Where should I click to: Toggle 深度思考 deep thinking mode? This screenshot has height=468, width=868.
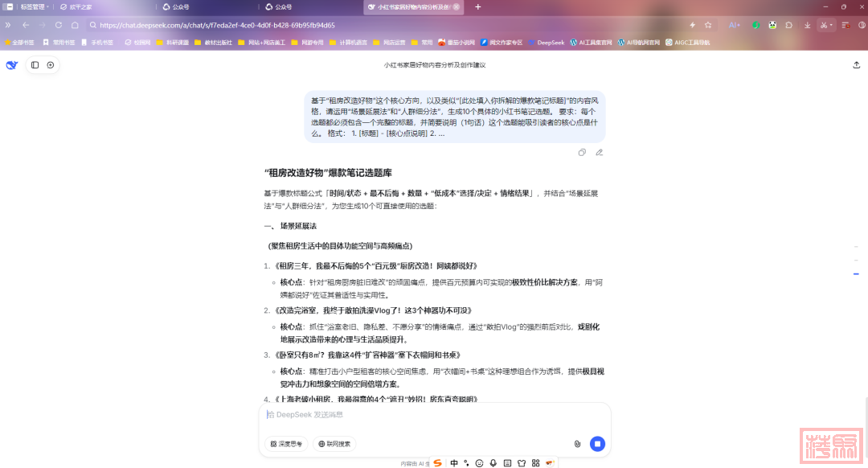tap(286, 444)
